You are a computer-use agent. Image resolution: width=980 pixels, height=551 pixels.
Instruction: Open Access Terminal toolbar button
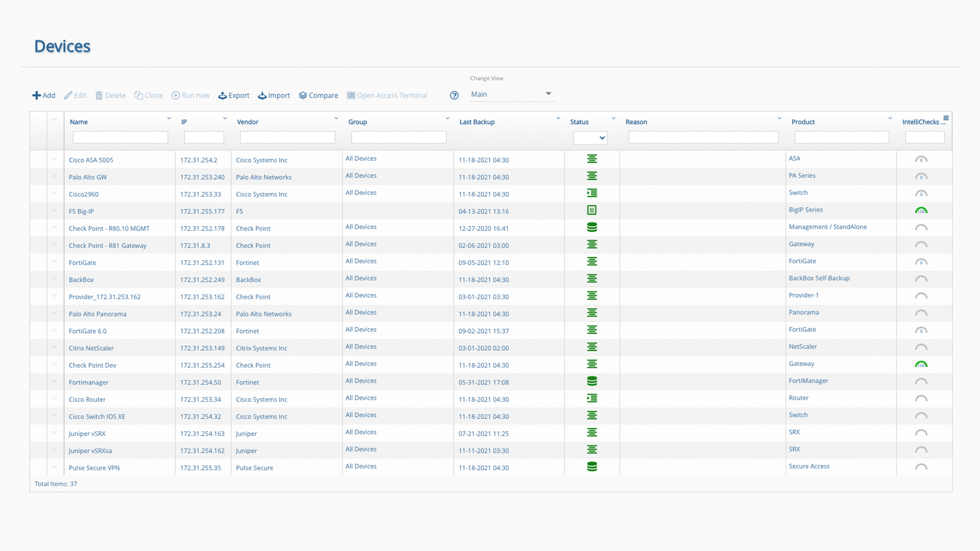[387, 95]
